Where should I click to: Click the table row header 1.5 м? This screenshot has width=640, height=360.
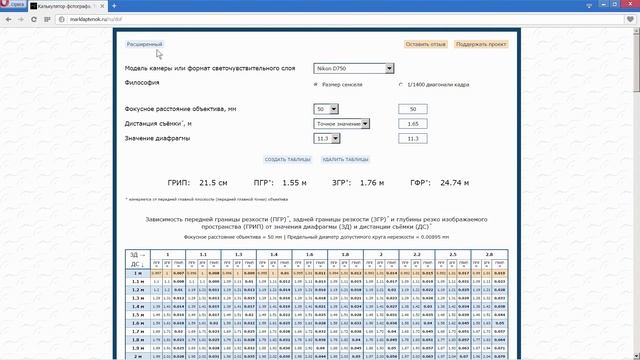pyautogui.click(x=138, y=315)
